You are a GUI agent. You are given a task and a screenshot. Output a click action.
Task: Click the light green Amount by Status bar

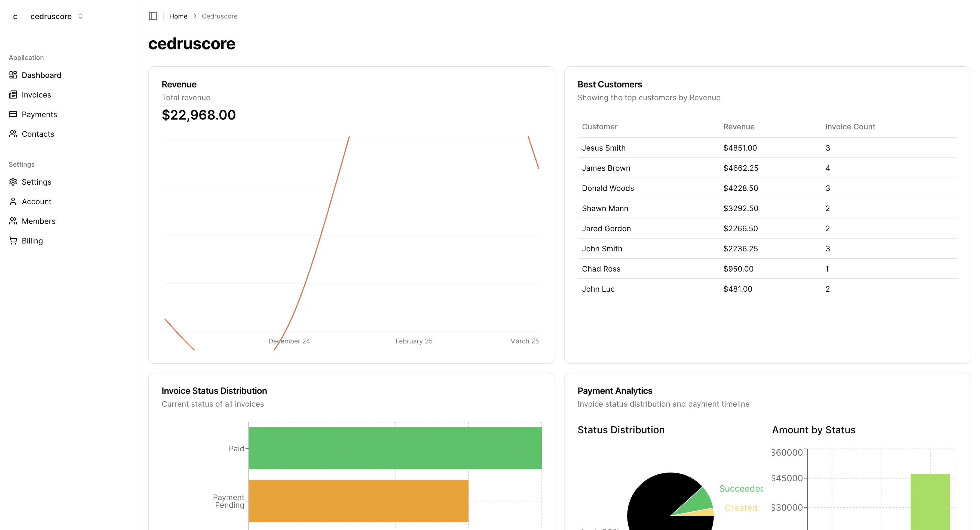pyautogui.click(x=930, y=502)
